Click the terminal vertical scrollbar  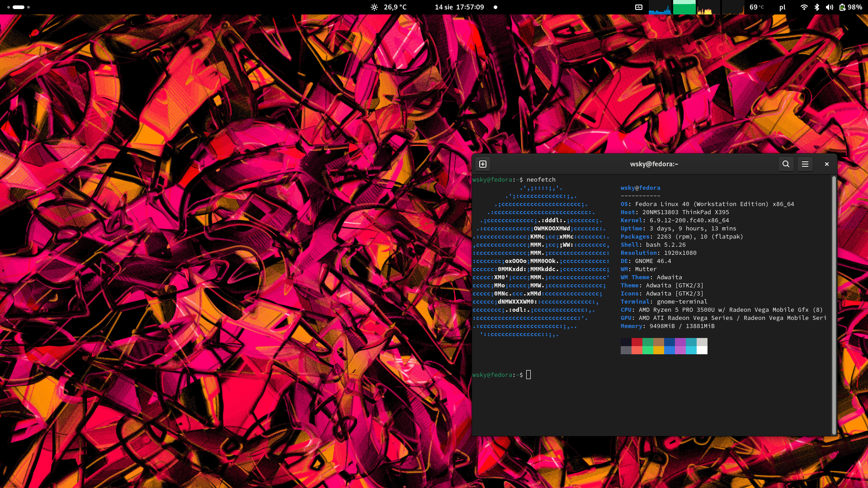[834, 305]
